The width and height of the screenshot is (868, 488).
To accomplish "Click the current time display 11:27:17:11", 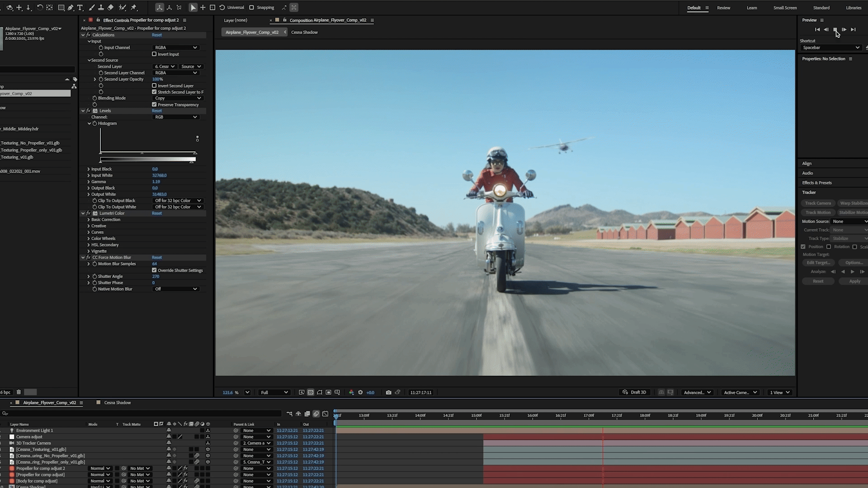I will [x=421, y=392].
